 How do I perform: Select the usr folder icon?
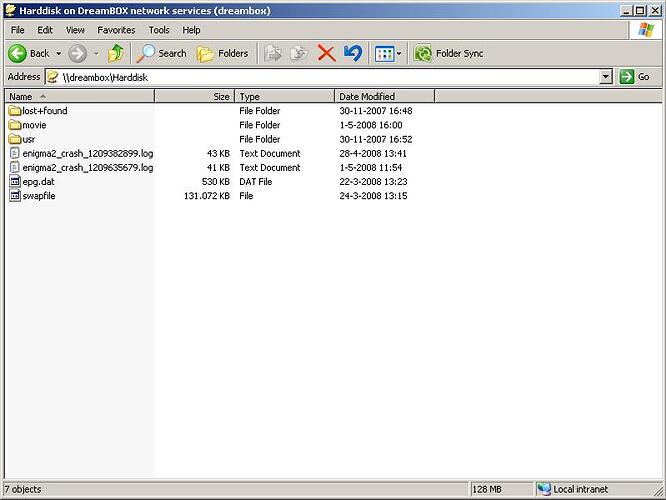coord(15,139)
